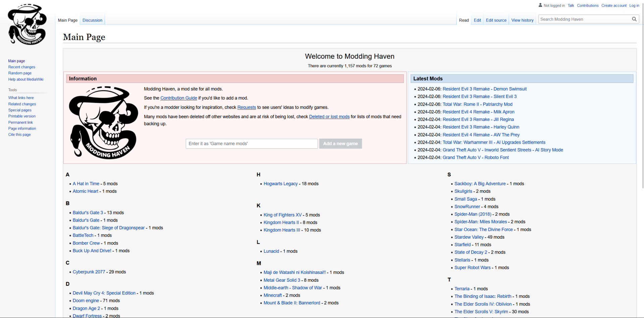This screenshot has height=318, width=644.
Task: Open Lunacid game page
Action: [271, 251]
